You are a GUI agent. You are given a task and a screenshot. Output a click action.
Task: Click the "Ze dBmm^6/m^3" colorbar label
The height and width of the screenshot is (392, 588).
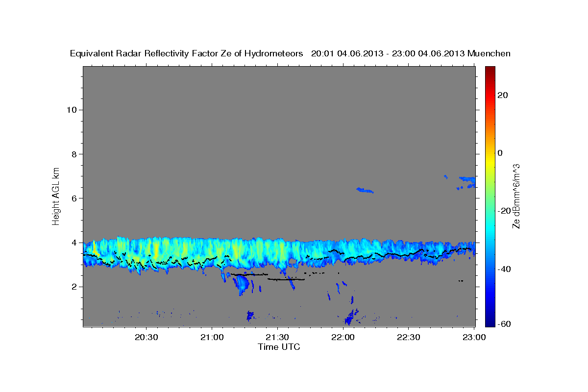coord(515,196)
